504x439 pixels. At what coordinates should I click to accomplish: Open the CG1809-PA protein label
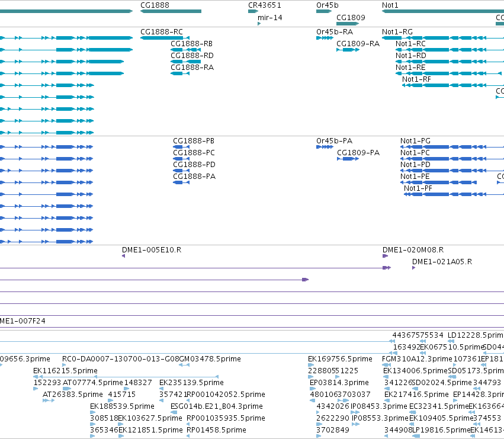pos(358,153)
